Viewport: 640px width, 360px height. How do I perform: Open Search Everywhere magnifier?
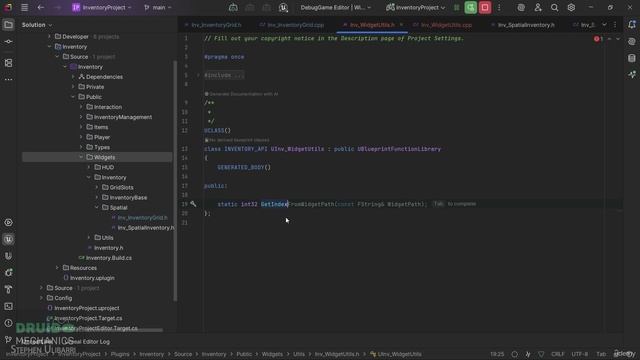point(554,7)
